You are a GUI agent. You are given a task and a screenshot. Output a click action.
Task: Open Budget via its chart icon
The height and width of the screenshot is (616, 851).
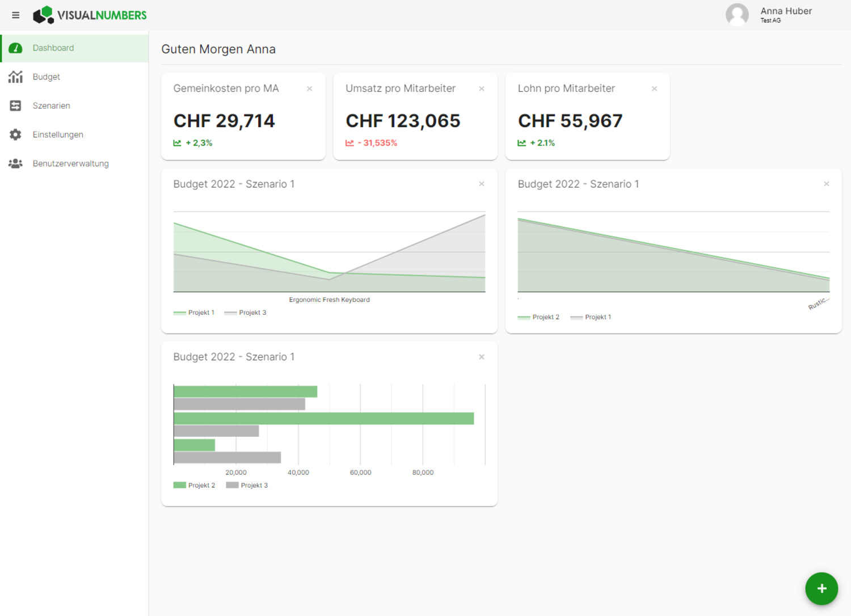point(15,77)
